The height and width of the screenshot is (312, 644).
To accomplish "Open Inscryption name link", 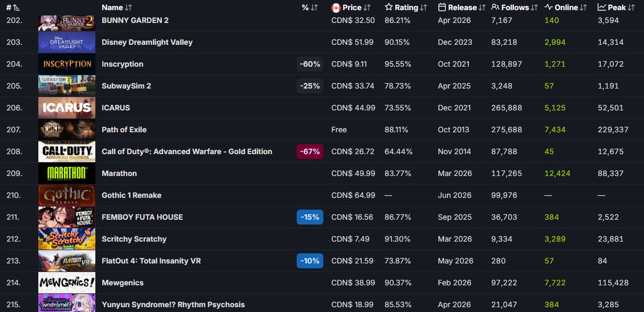I will [123, 64].
